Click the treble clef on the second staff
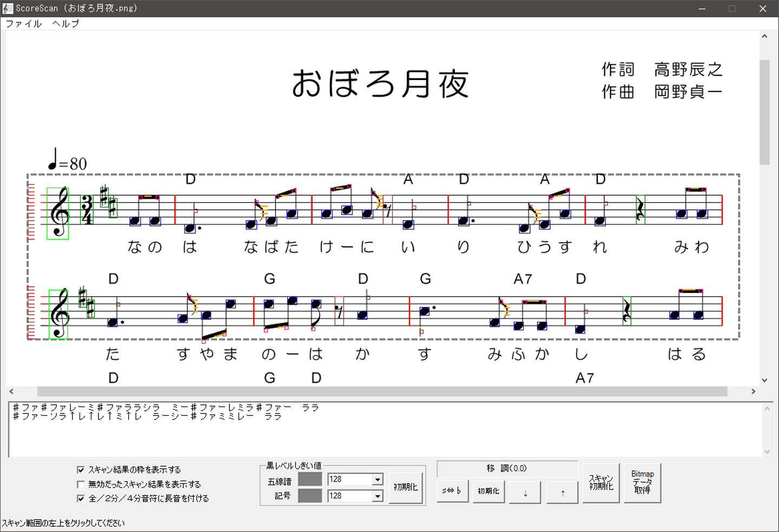Viewport: 779px width, 532px height. click(58, 314)
